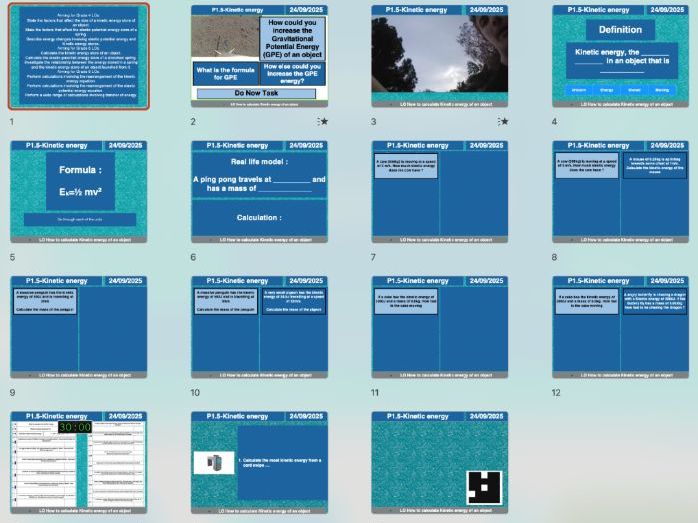Select slide 1 with the learning objectives text
Viewport: 698px width, 523px height.
[78, 56]
